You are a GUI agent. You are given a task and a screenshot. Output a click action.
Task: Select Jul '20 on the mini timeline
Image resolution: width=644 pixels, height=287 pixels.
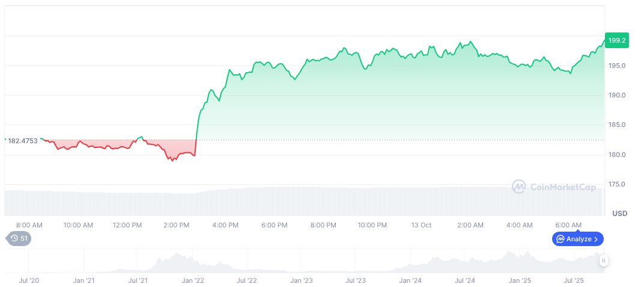pyautogui.click(x=29, y=280)
